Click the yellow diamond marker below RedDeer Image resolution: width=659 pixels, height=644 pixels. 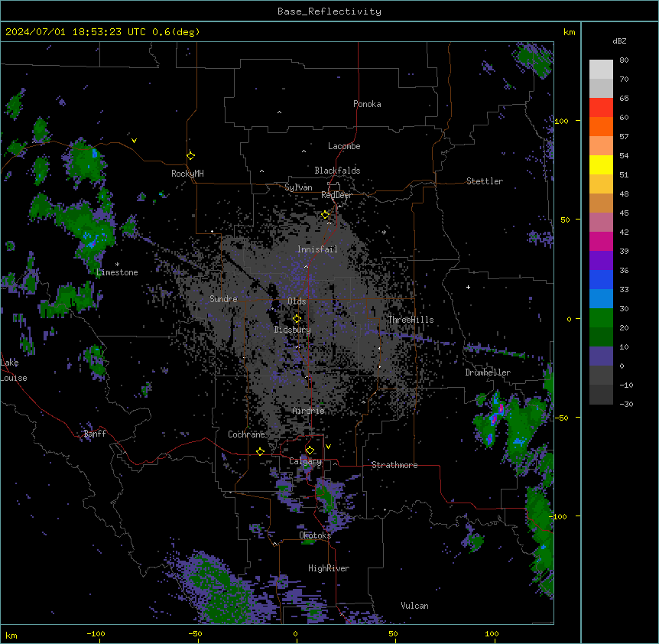[x=326, y=215]
